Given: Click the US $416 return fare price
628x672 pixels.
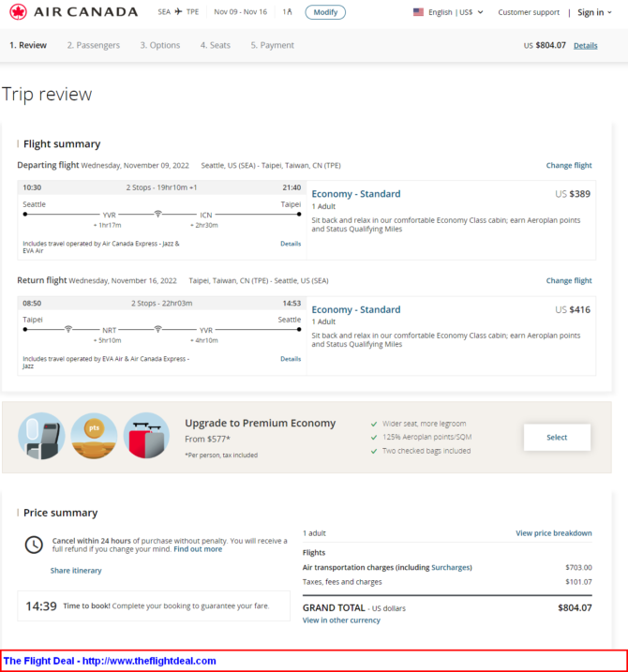Looking at the screenshot, I should click(573, 309).
